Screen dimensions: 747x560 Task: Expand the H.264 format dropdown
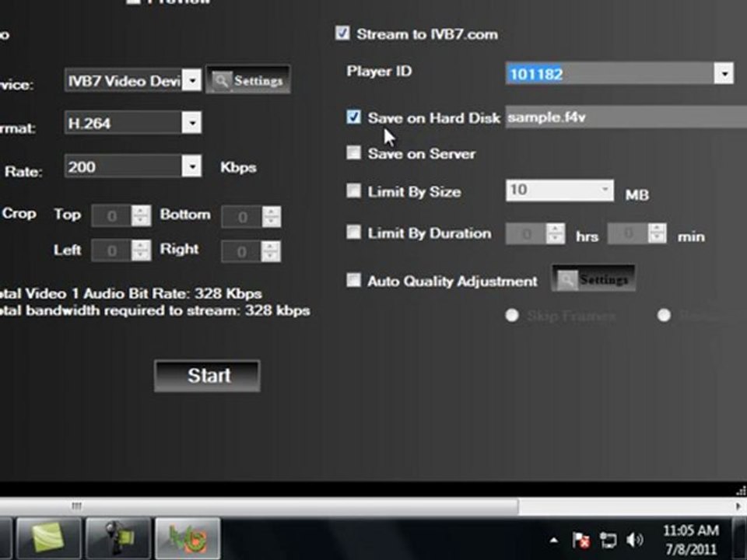(192, 123)
